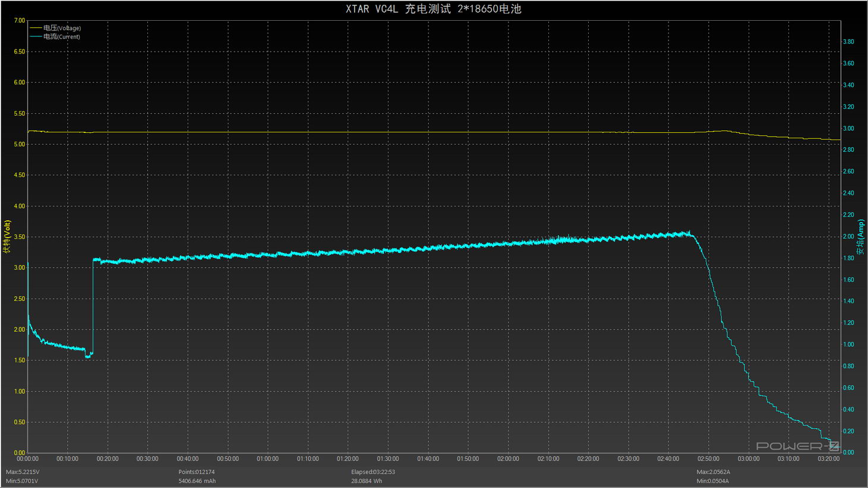Viewport: 868px width, 488px height.
Task: Click the 00:10:00 time axis label
Action: click(x=67, y=459)
